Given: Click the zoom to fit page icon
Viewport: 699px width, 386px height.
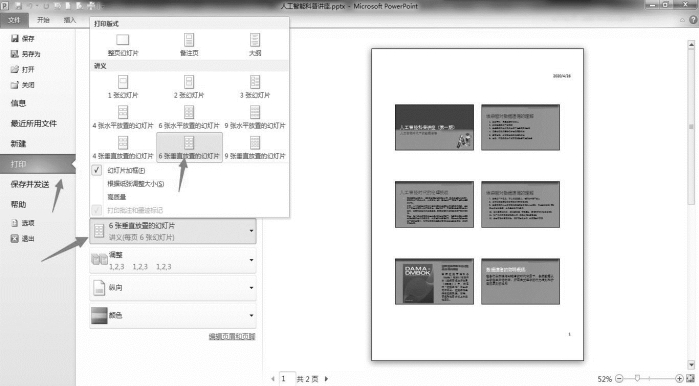Looking at the screenshot, I should point(691,378).
